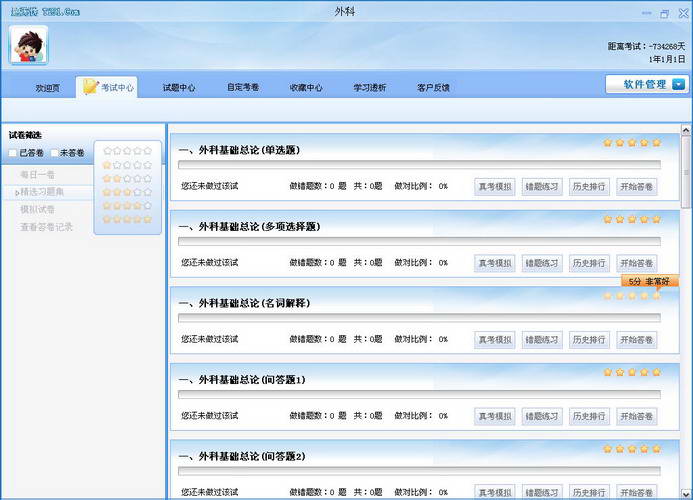Click 错题练习 for 问答题1 paper
The image size is (693, 500).
tap(542, 416)
